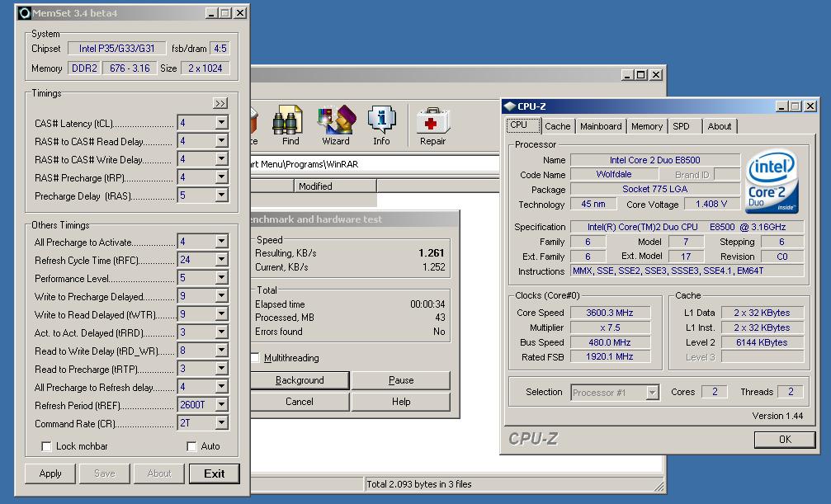The image size is (831, 504).
Task: Click the Bus Speed 480.0 MHz value
Action: click(x=610, y=342)
